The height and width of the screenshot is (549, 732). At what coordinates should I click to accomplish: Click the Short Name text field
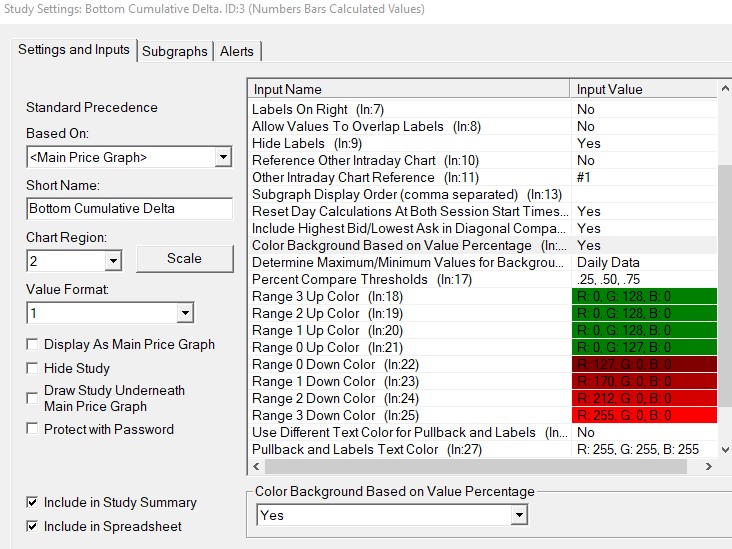(129, 209)
